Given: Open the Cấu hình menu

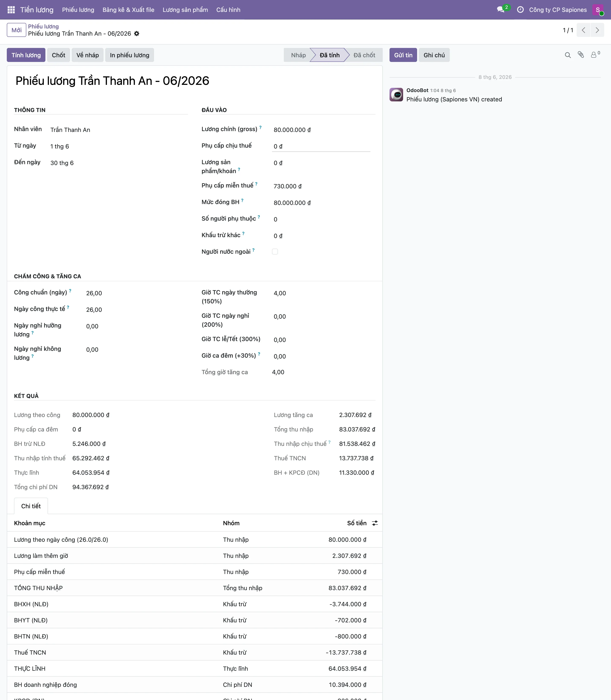Looking at the screenshot, I should click(228, 10).
